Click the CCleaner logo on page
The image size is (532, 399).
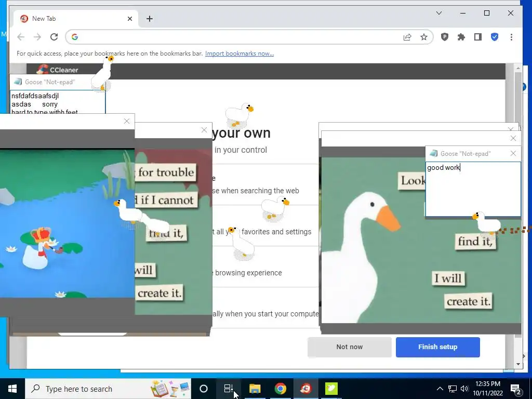[x=57, y=70]
